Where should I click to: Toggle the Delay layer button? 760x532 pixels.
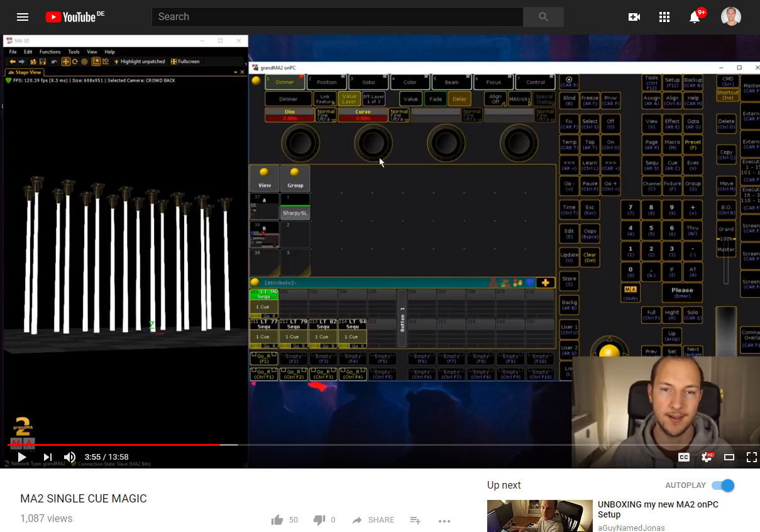point(459,99)
